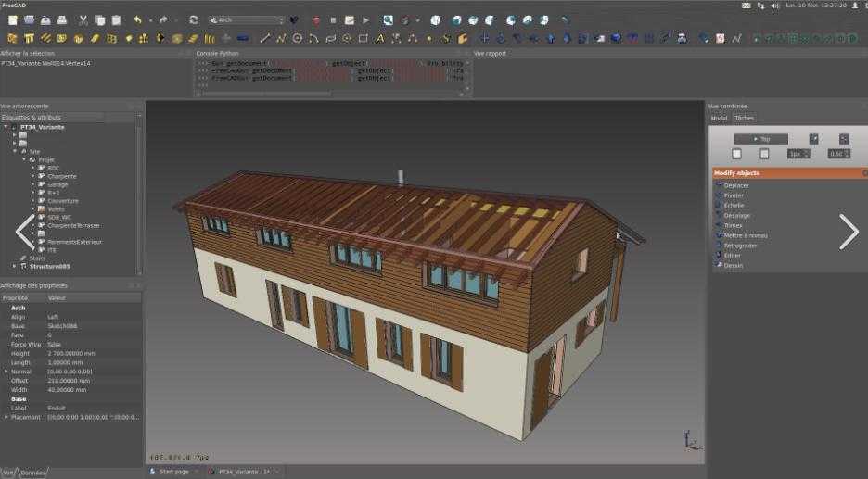Collapse the Site tree node
Viewport: 868px width, 479px height.
click(15, 151)
